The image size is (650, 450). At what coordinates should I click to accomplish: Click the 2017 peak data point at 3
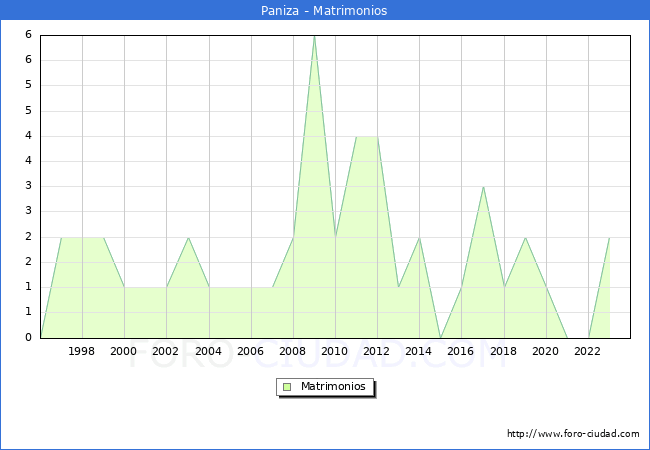(483, 187)
